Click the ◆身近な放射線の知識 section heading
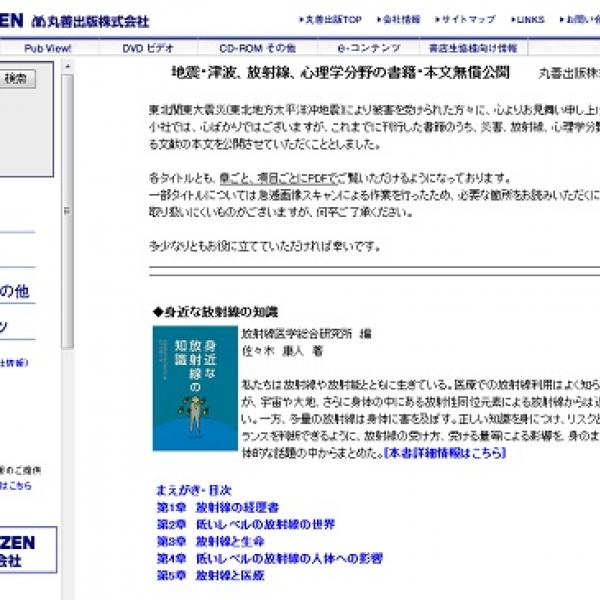Screen dimensions: 600x600 coord(215,312)
